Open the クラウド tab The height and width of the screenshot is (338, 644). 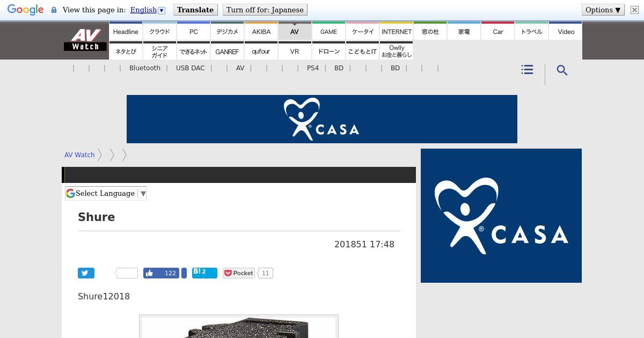click(x=159, y=31)
